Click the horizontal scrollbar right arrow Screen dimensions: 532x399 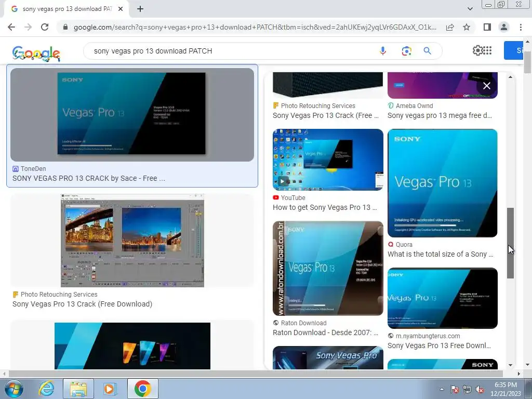point(519,374)
